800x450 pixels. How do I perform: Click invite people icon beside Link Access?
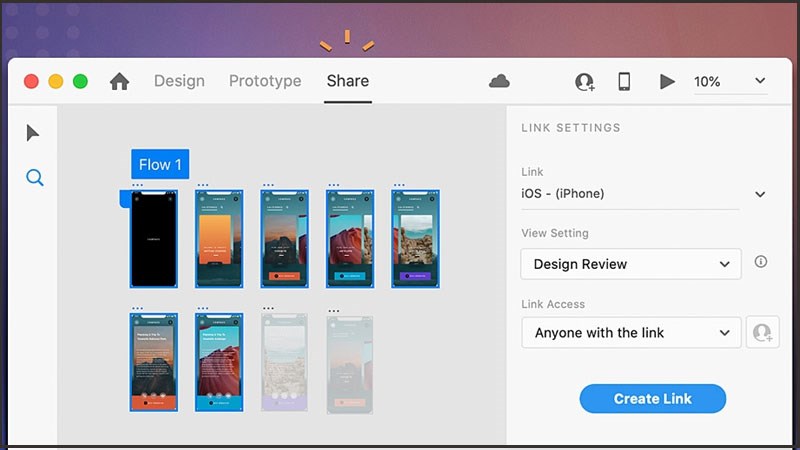[x=762, y=332]
